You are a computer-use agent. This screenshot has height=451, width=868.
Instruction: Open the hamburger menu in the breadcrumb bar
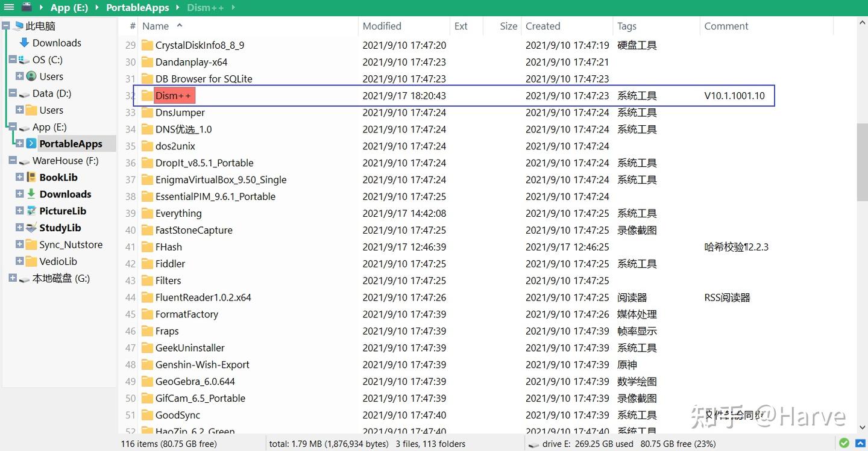click(8, 7)
